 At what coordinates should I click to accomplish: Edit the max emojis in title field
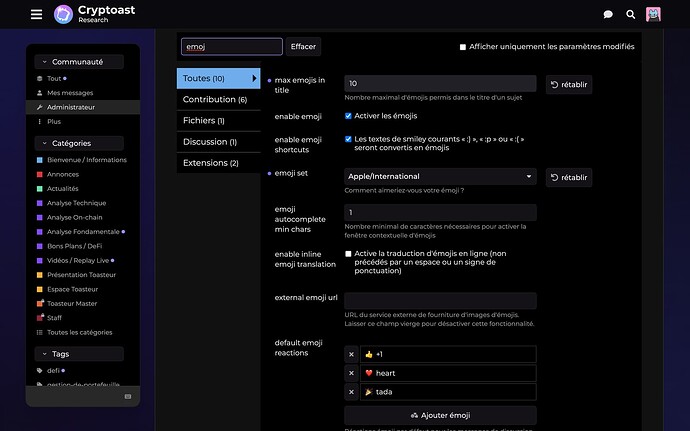click(x=440, y=84)
